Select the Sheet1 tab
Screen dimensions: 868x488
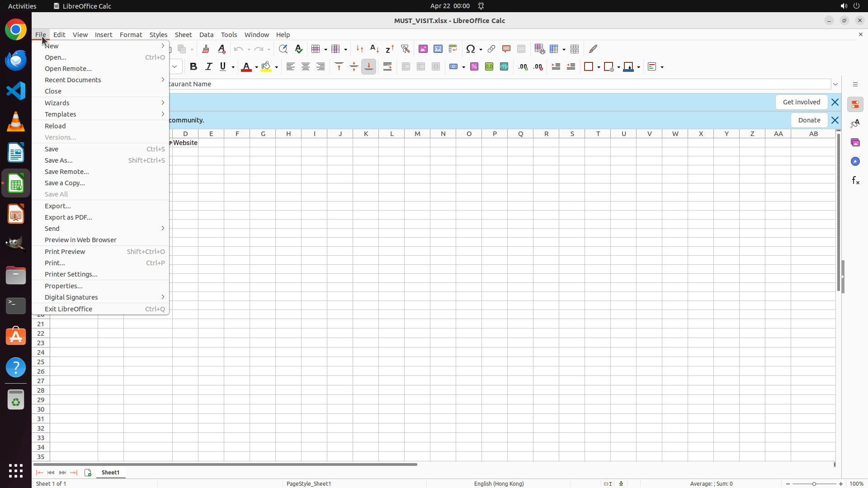click(111, 473)
